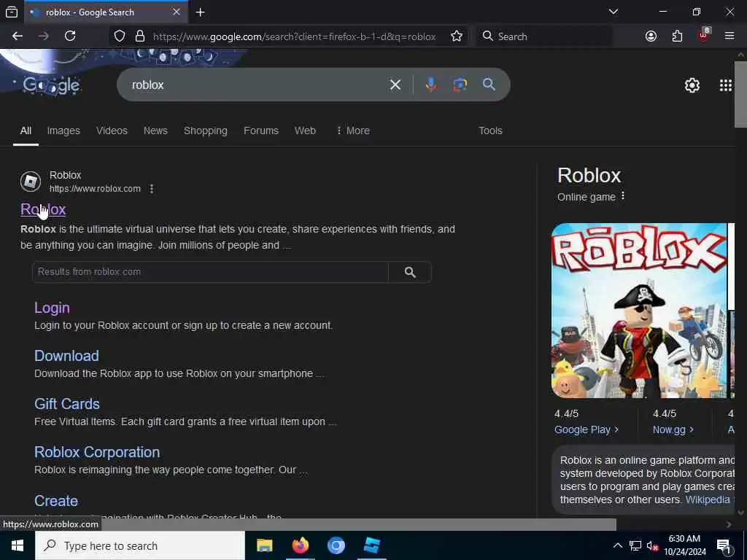Open the notification center icon

click(724, 545)
